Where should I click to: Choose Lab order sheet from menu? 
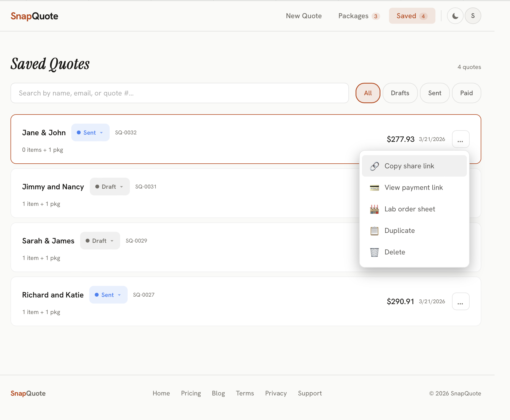point(414,209)
